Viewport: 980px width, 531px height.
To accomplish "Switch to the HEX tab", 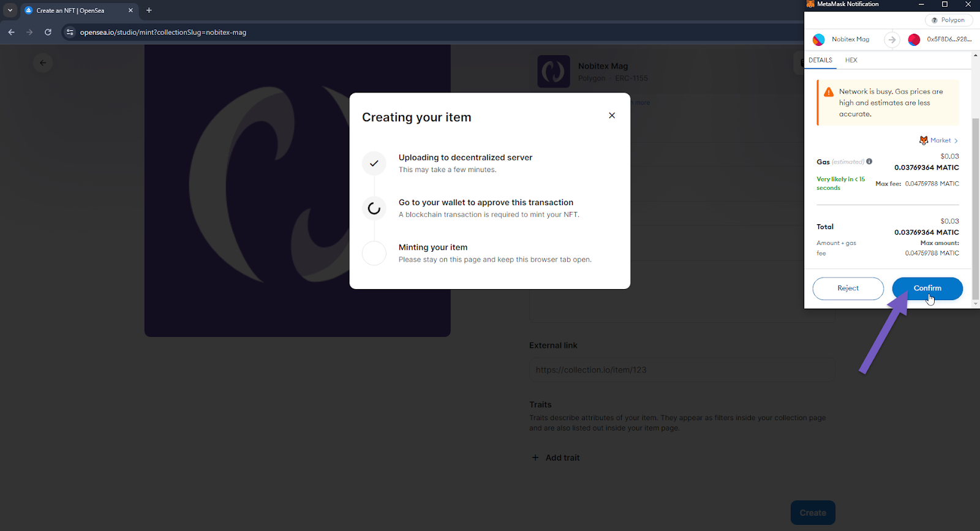I will (851, 60).
